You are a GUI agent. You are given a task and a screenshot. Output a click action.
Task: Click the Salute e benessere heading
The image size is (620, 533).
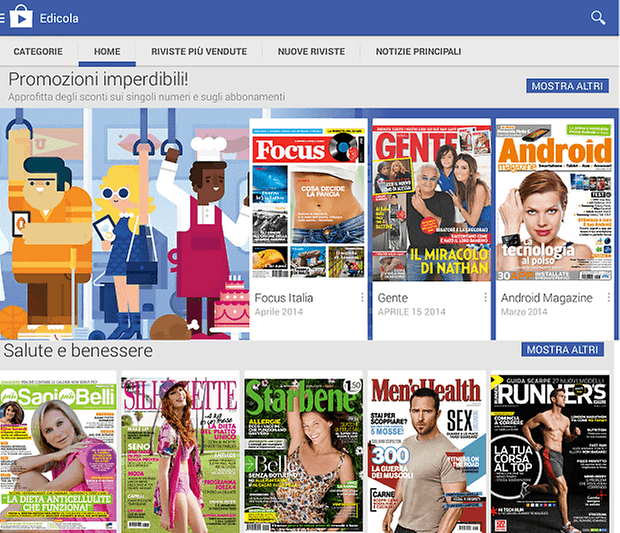pyautogui.click(x=78, y=351)
